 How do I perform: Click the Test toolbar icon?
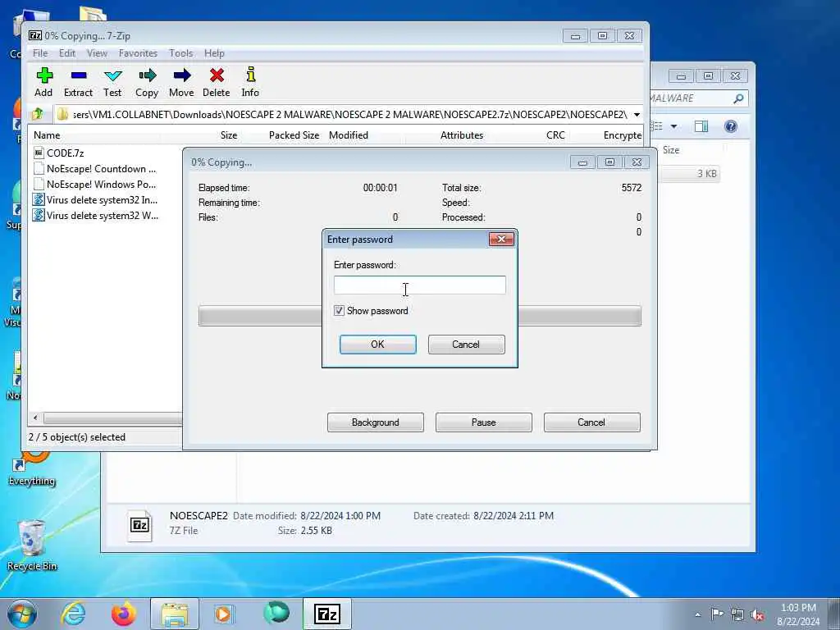click(112, 82)
